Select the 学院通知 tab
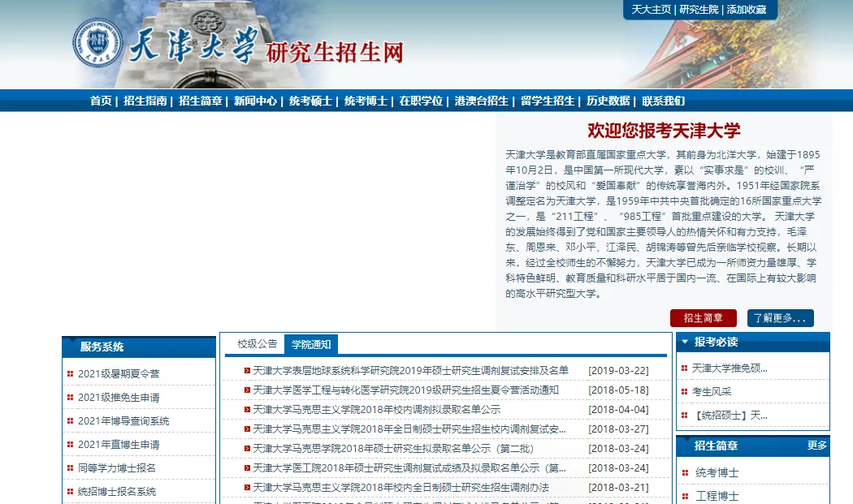Screen dimensions: 853x504 coord(311,344)
